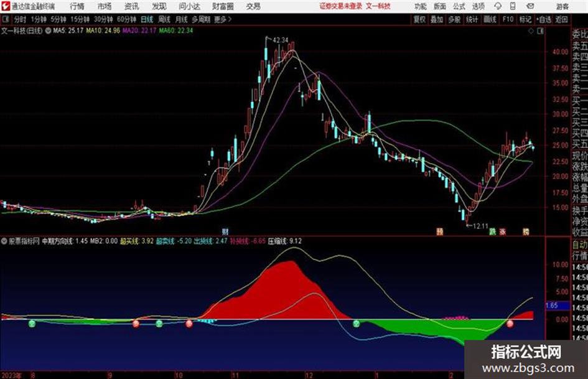588x379 pixels.
Task: Click the white 财 marker on the date axis
Action: click(x=225, y=232)
